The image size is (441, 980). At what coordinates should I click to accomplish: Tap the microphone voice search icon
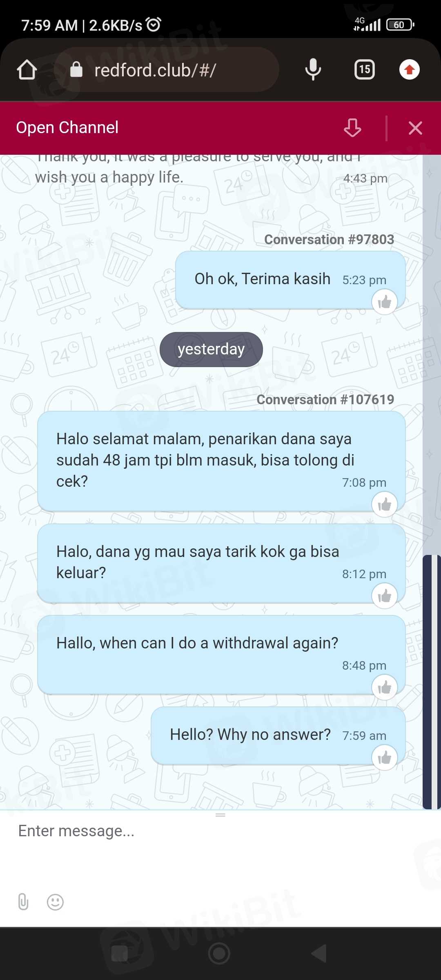313,69
